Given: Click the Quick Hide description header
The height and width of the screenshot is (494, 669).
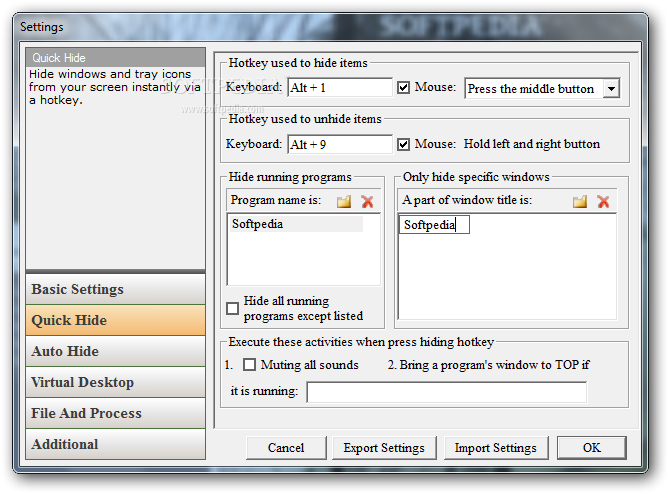Looking at the screenshot, I should tap(115, 58).
